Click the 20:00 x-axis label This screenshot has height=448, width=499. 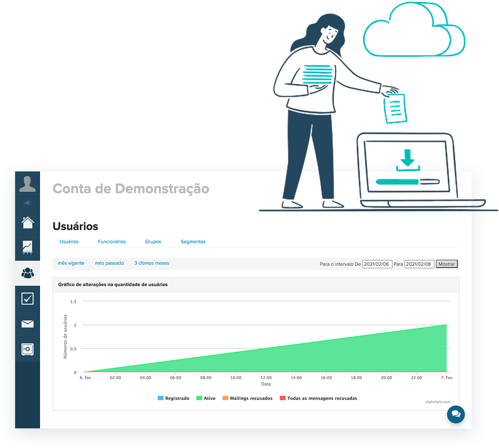(x=386, y=378)
